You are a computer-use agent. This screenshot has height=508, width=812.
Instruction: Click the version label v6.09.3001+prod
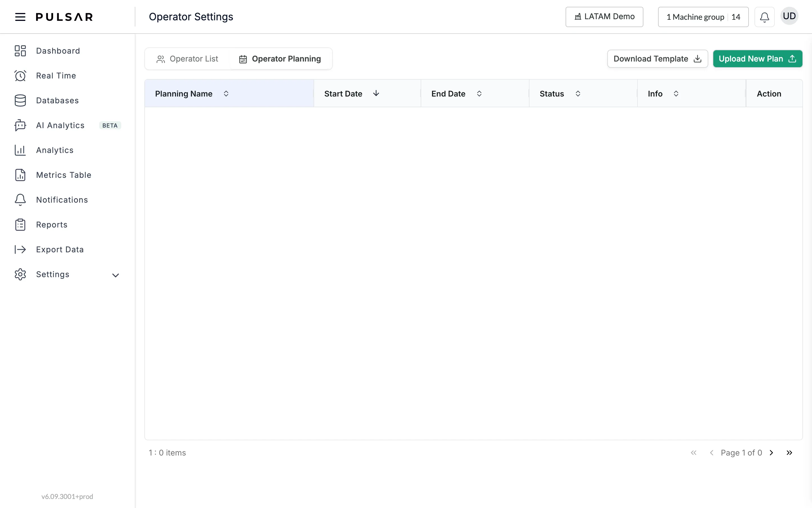pos(67,497)
